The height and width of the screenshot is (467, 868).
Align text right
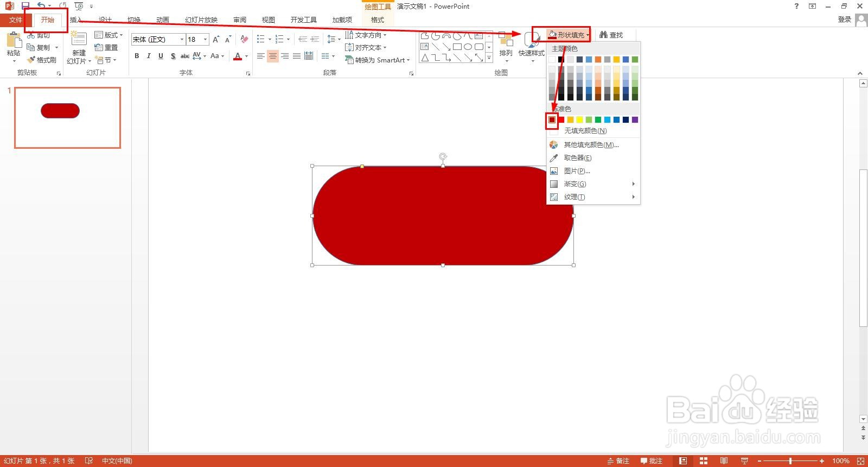(285, 55)
